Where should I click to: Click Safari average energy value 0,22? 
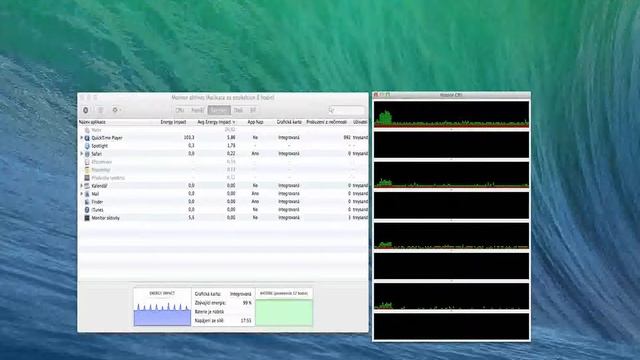click(231, 153)
